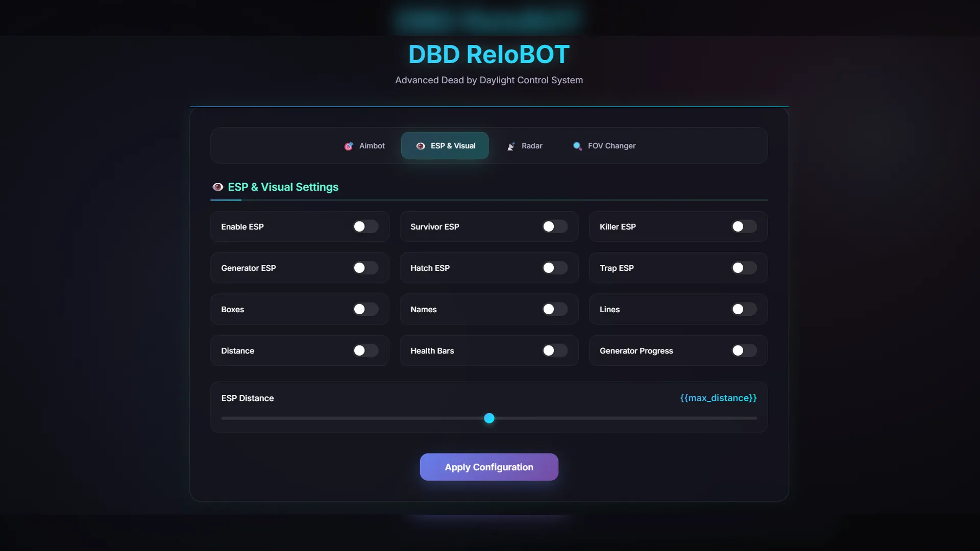Click the eye icon on ESP & Visual tab
980x551 pixels.
click(x=421, y=146)
